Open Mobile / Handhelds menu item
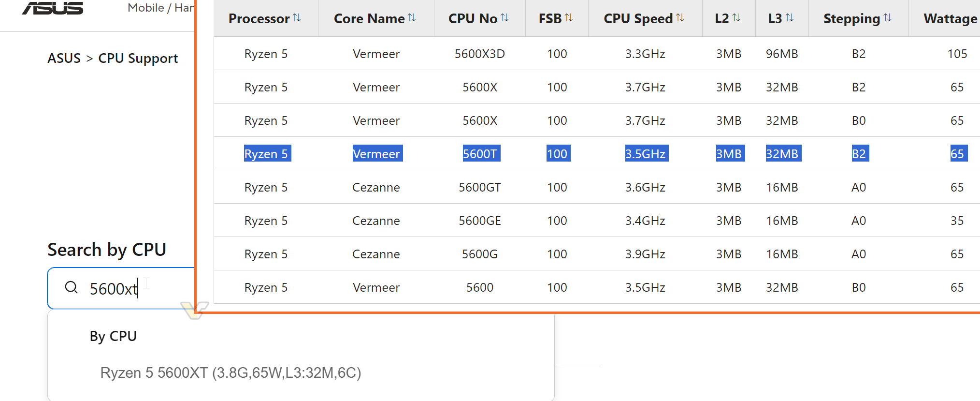The image size is (980, 401). [160, 8]
